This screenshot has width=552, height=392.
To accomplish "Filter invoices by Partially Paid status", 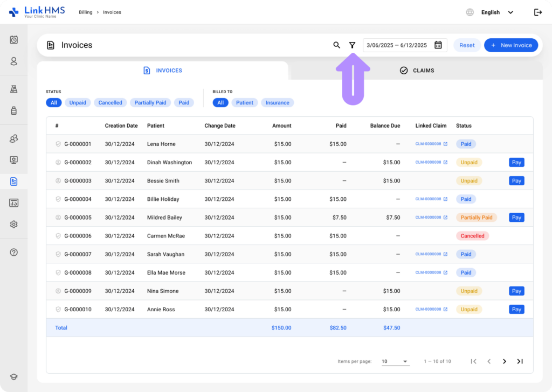I will click(x=150, y=103).
